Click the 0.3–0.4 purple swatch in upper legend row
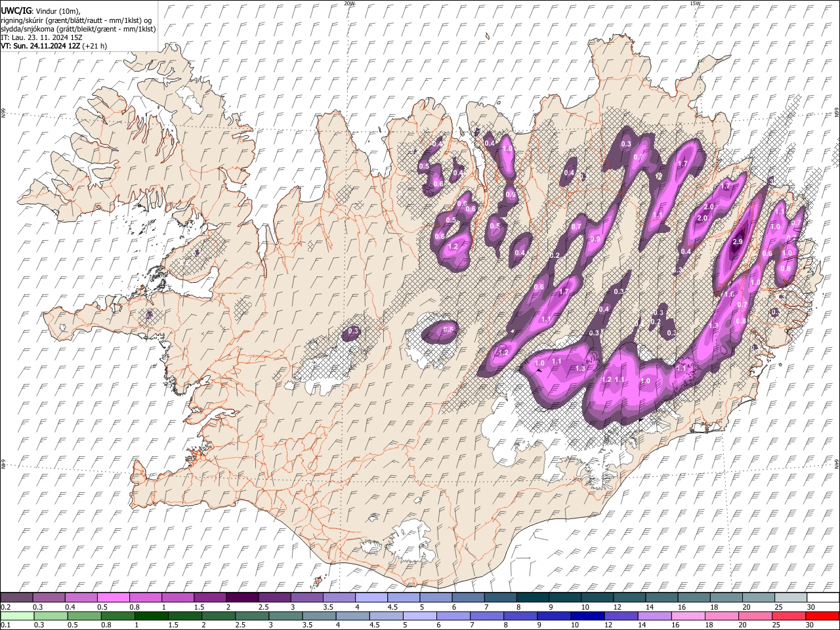840x630 pixels. tap(49, 597)
